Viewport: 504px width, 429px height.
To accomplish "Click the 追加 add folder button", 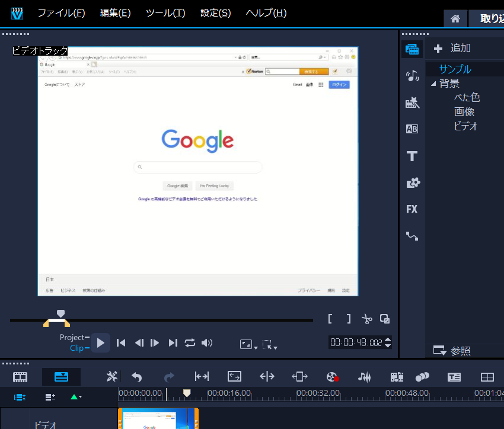I will pos(452,48).
